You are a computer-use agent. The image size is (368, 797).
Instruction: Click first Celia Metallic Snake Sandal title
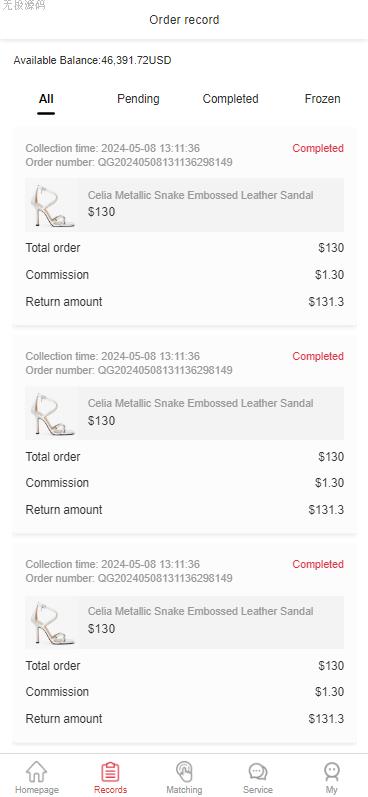[x=200, y=195]
